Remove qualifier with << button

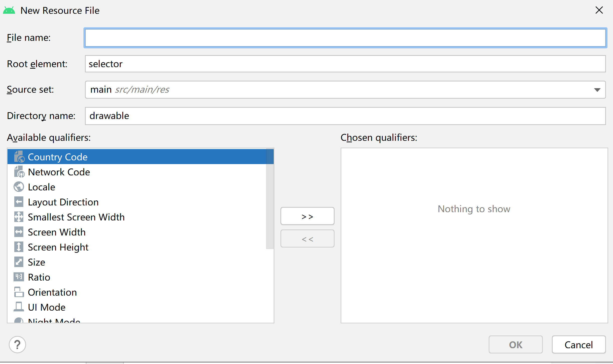(x=307, y=239)
